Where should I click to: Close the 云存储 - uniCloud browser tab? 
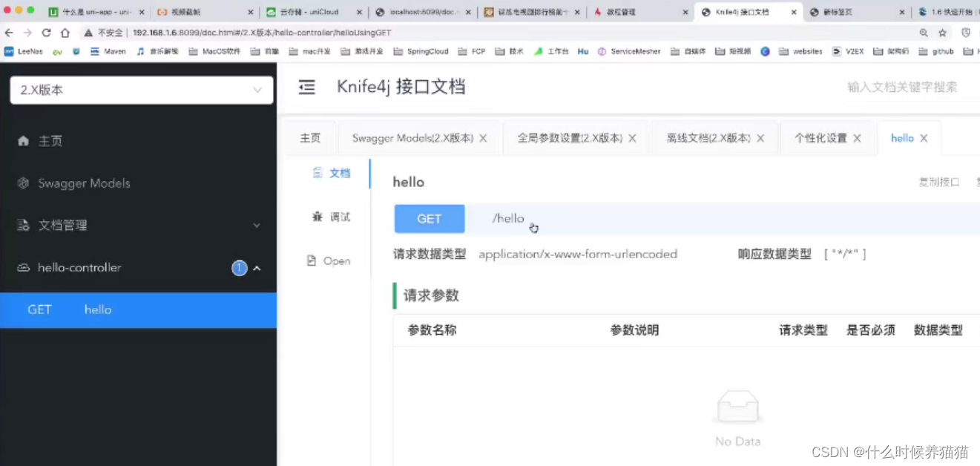[360, 12]
